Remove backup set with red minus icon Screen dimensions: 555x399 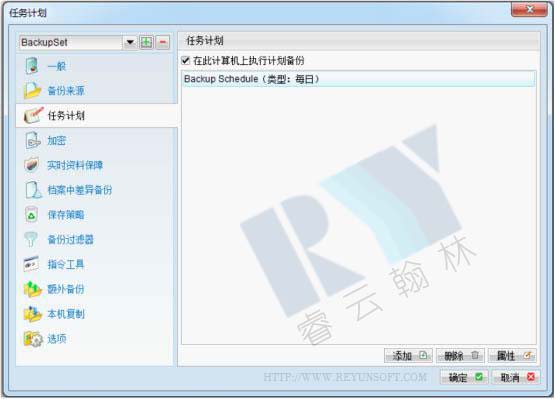(x=163, y=42)
